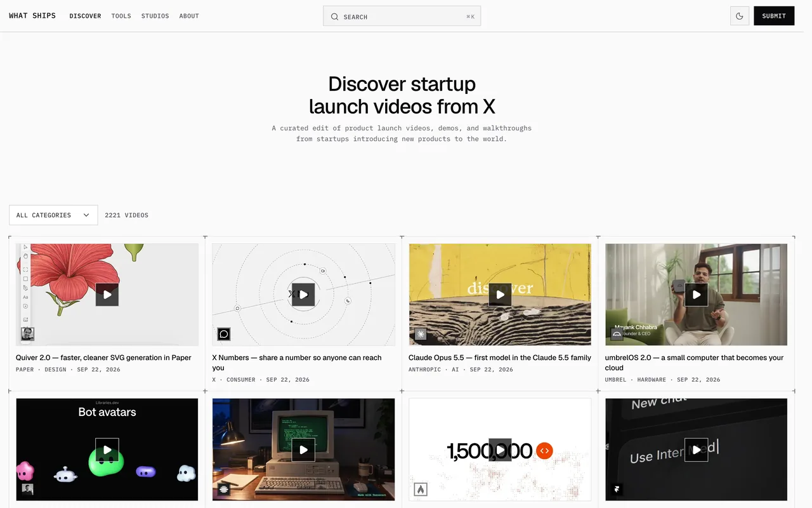Open the Studios nav item
Image resolution: width=812 pixels, height=508 pixels.
tap(155, 16)
